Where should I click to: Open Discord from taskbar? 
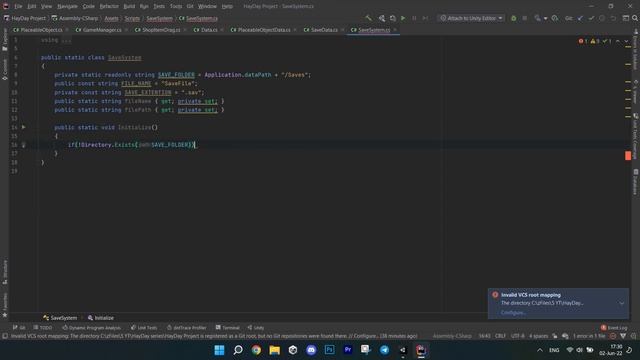coord(311,350)
